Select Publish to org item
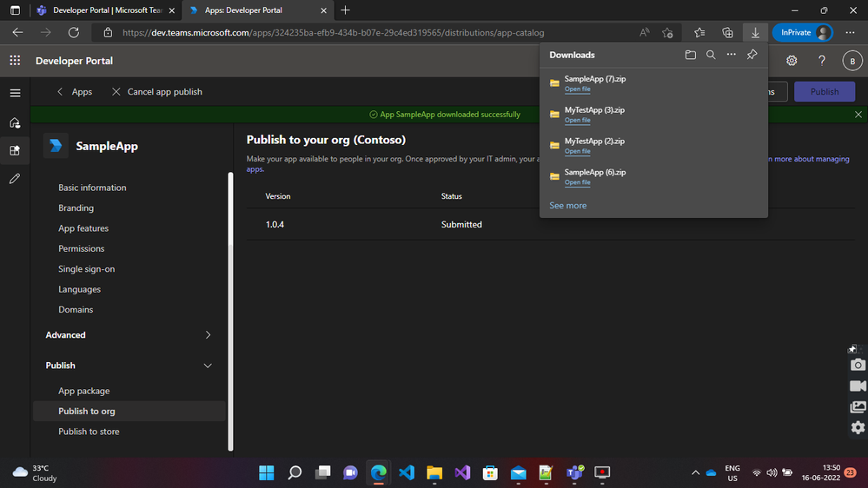868x488 pixels. point(129,411)
